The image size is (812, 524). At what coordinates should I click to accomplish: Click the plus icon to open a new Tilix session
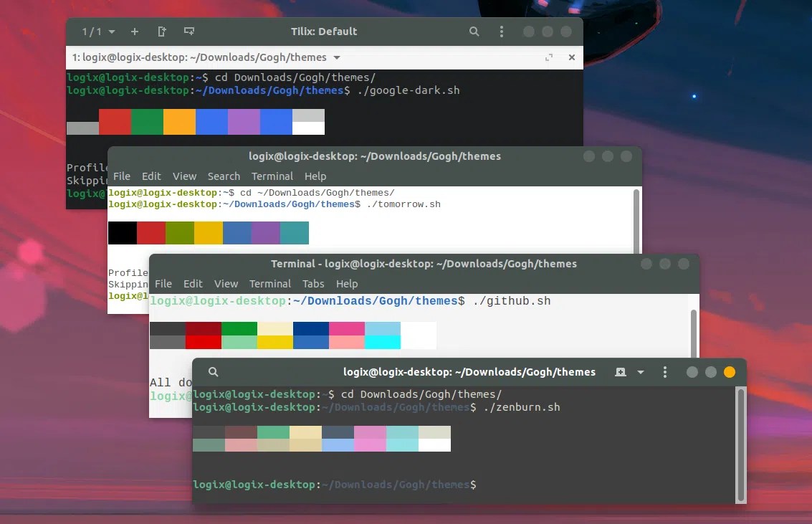tap(135, 32)
